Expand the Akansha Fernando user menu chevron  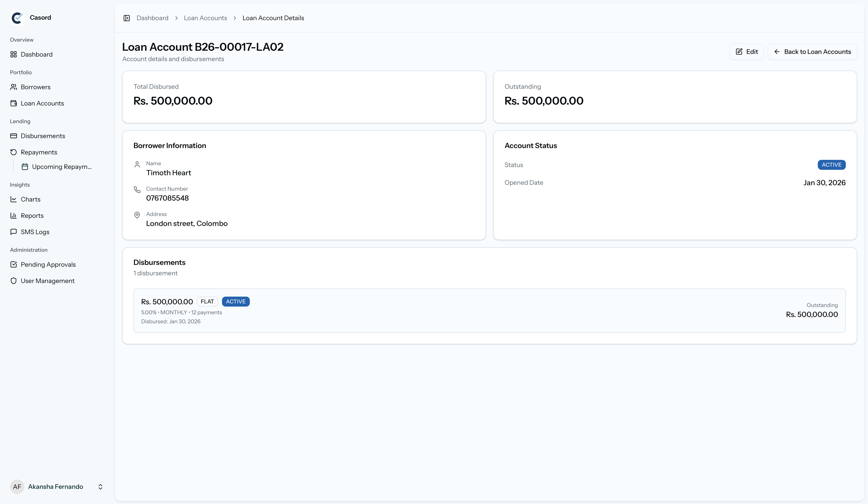pos(100,487)
